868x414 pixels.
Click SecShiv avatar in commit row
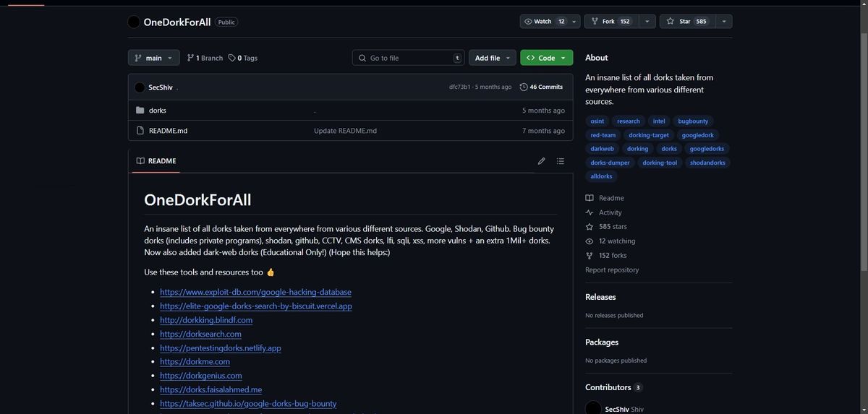coord(140,87)
